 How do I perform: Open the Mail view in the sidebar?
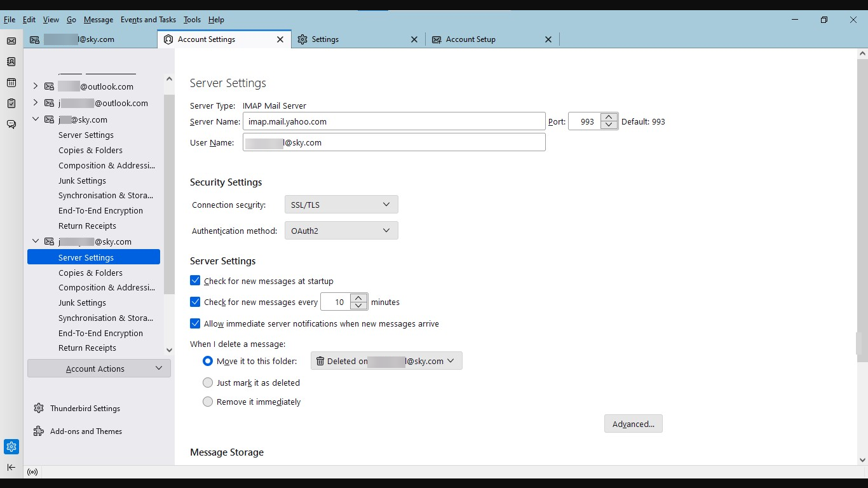11,41
